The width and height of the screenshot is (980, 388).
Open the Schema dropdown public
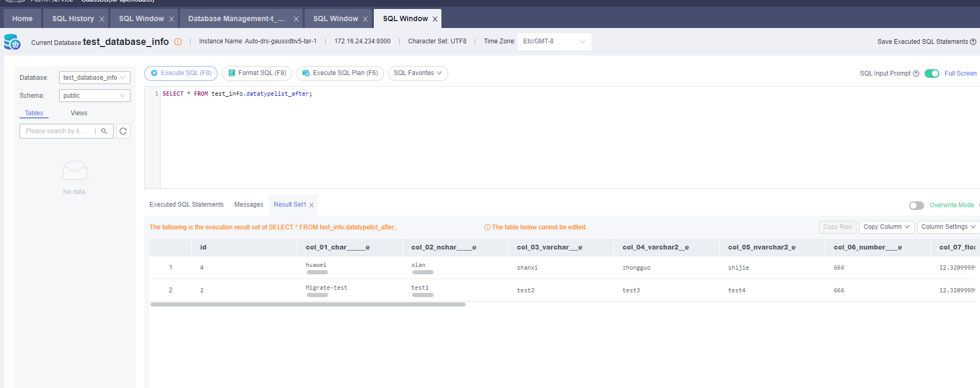(95, 96)
